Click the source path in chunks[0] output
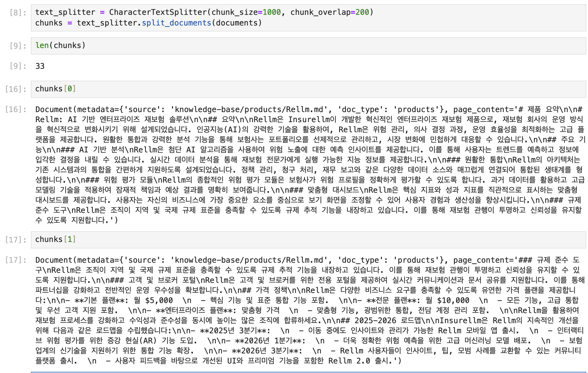The width and height of the screenshot is (588, 373). pyautogui.click(x=249, y=110)
